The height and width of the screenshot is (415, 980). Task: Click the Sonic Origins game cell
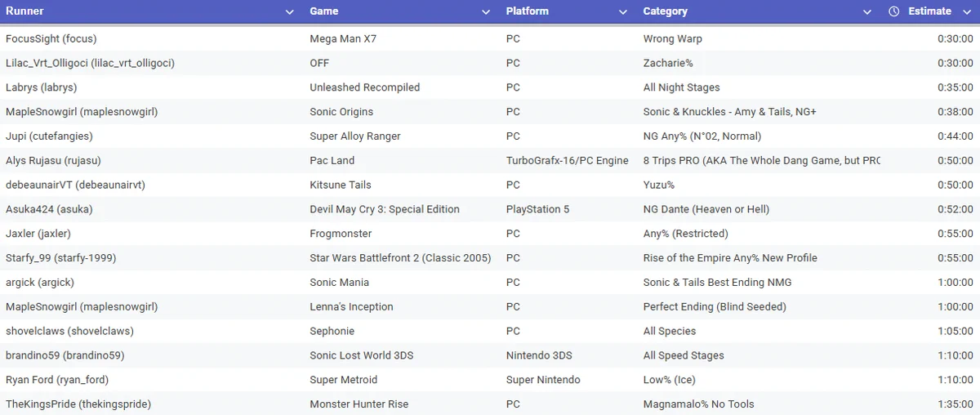tap(341, 112)
